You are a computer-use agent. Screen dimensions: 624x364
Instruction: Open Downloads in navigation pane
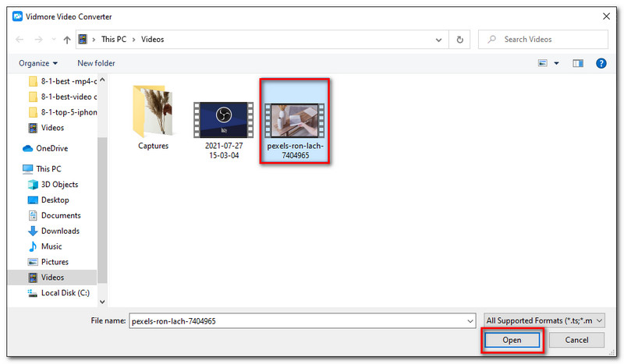point(54,231)
